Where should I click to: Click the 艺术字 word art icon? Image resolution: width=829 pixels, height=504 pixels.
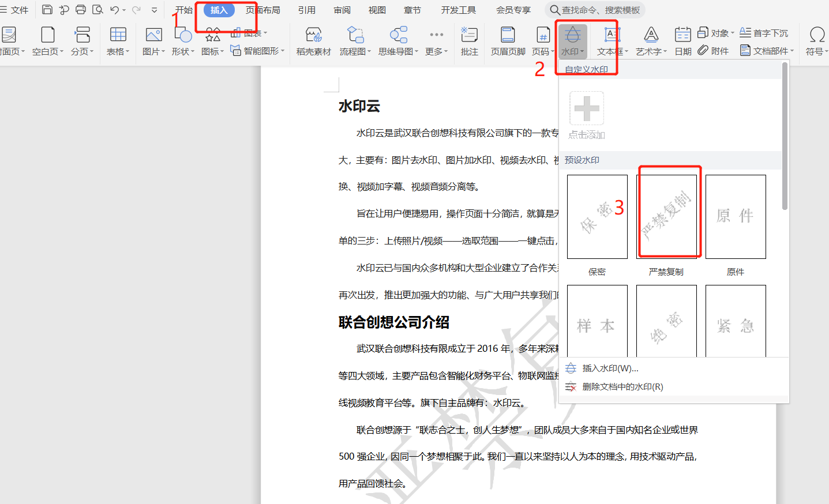coord(651,36)
